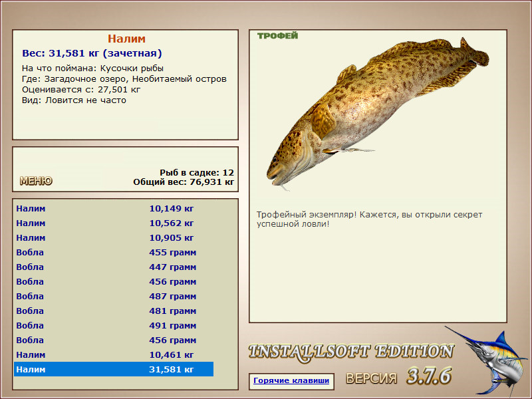Click the Вид: Ловится не часто line
Viewport: 532px width, 399px height.
click(x=74, y=100)
